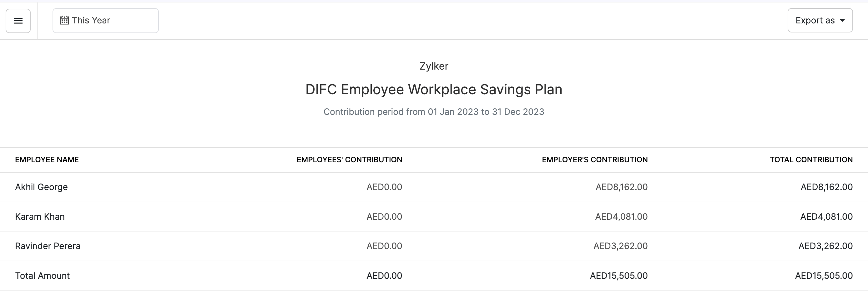The image size is (868, 294).
Task: Click Akhil George's AED8,162.00 employer contribution
Action: (x=621, y=187)
